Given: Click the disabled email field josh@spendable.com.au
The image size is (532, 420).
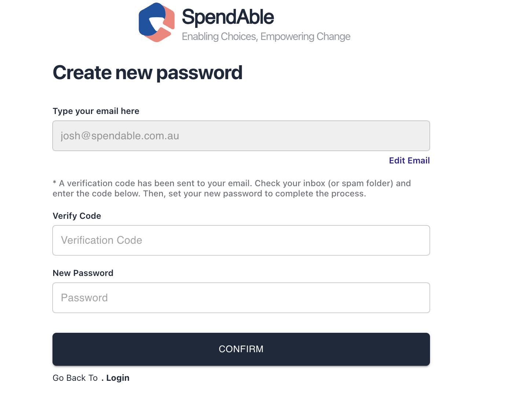Looking at the screenshot, I should [x=241, y=136].
